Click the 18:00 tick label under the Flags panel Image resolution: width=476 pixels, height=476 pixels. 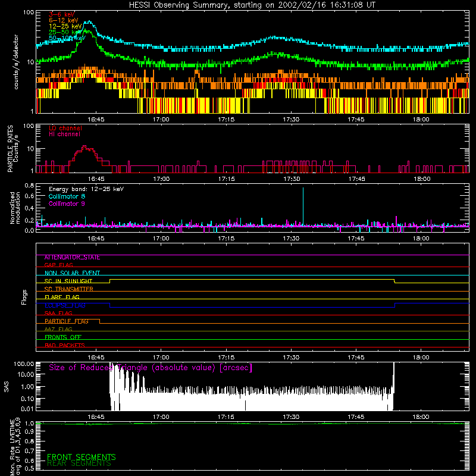(421, 358)
